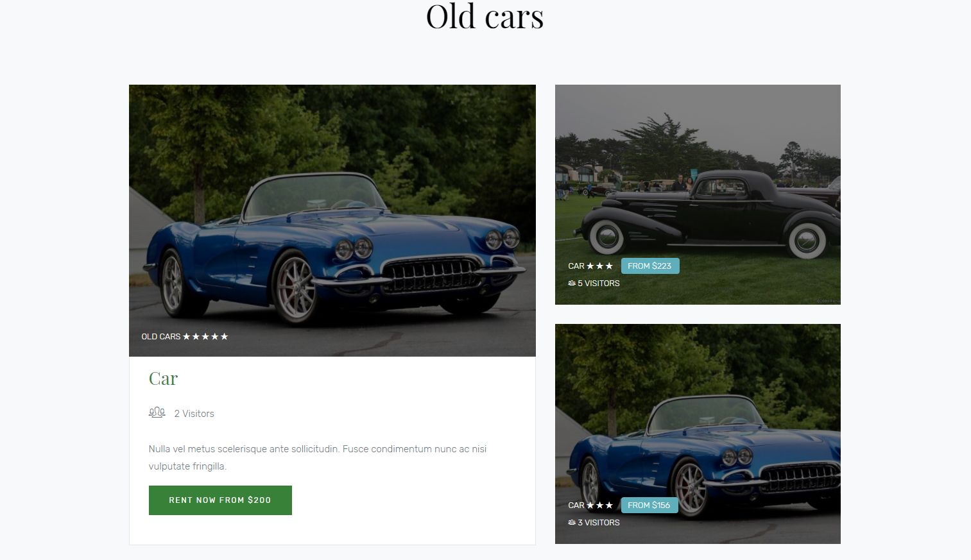The height and width of the screenshot is (560, 971).
Task: Select the FROM $156 price badge
Action: (649, 505)
